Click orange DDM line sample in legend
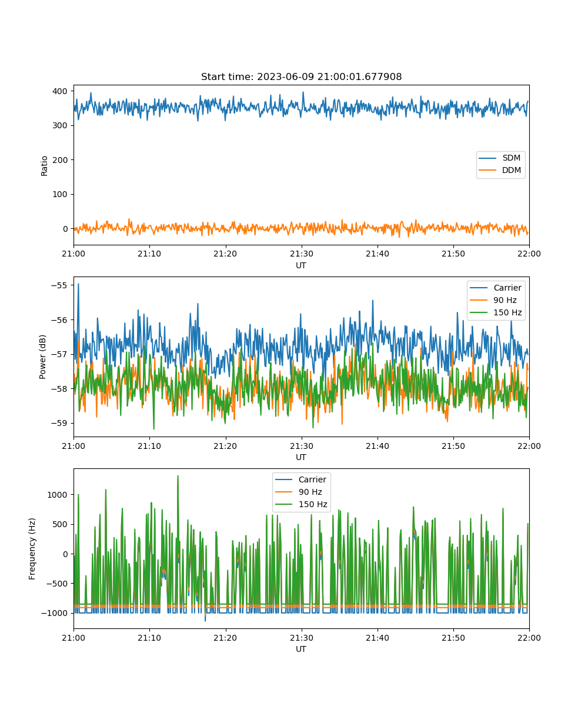588x706 pixels. (x=489, y=171)
